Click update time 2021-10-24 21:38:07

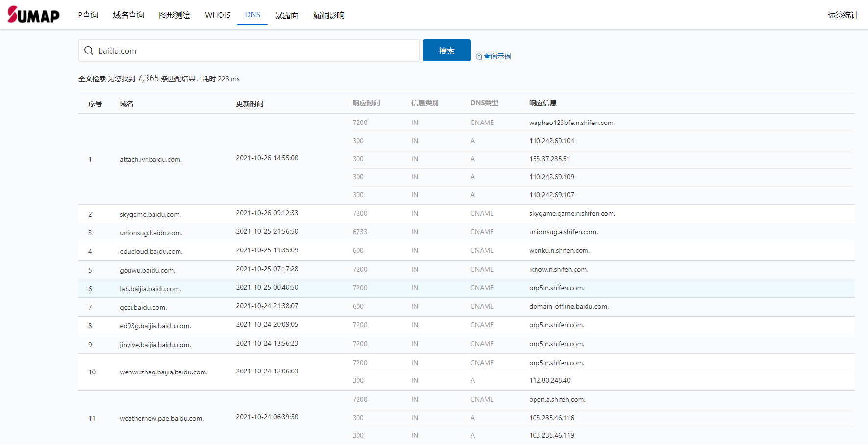pyautogui.click(x=267, y=306)
